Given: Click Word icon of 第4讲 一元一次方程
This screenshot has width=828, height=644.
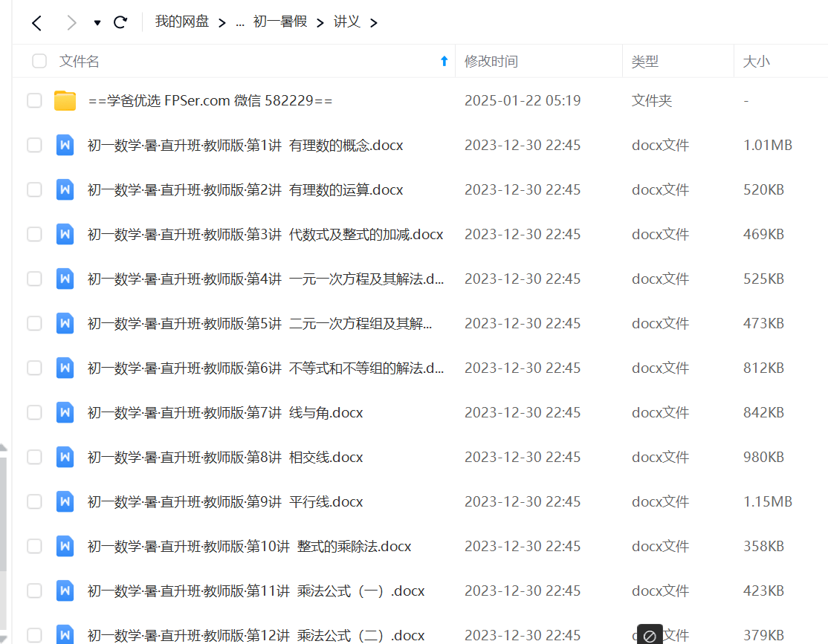Looking at the screenshot, I should click(x=65, y=279).
